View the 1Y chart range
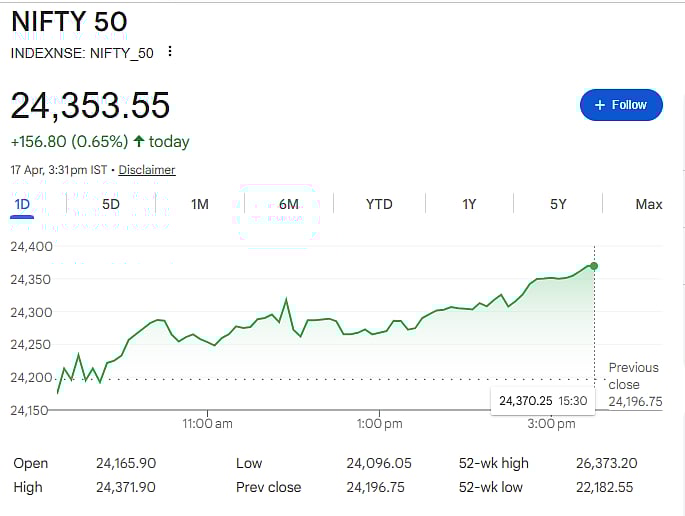The height and width of the screenshot is (516, 685). click(x=469, y=205)
